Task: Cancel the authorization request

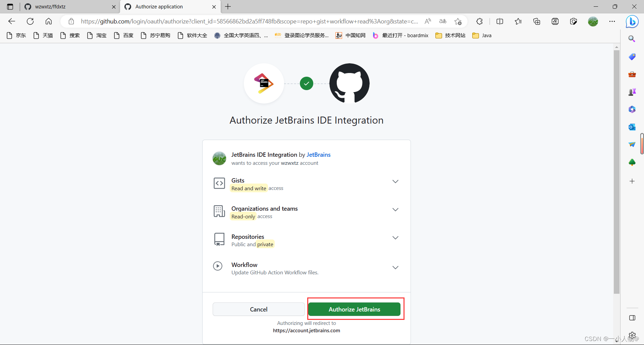Action: tap(259, 309)
